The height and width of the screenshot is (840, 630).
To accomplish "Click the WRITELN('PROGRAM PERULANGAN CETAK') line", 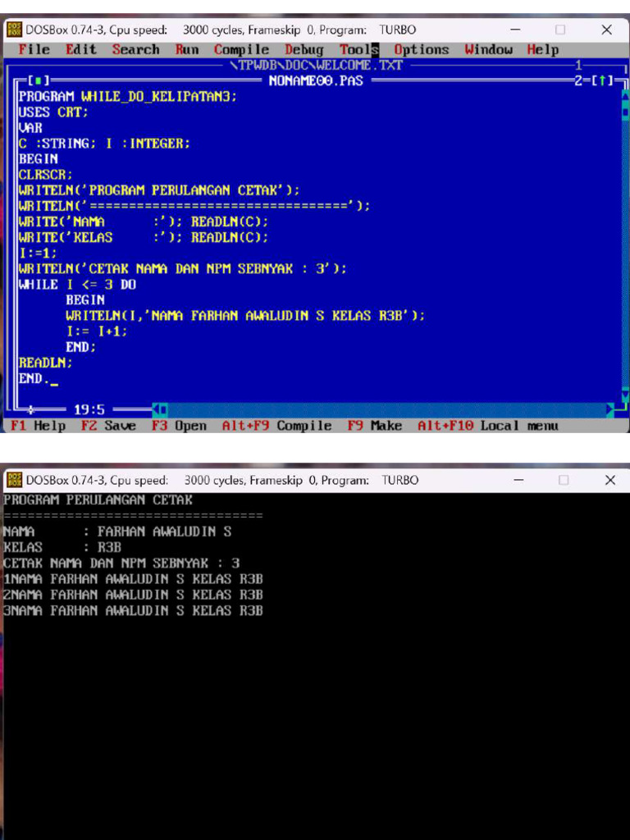I will click(x=159, y=190).
